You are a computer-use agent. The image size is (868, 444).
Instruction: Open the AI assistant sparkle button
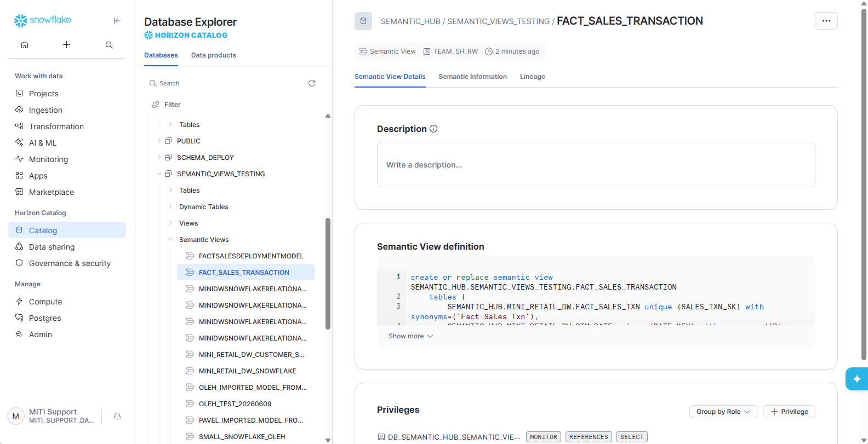point(856,379)
